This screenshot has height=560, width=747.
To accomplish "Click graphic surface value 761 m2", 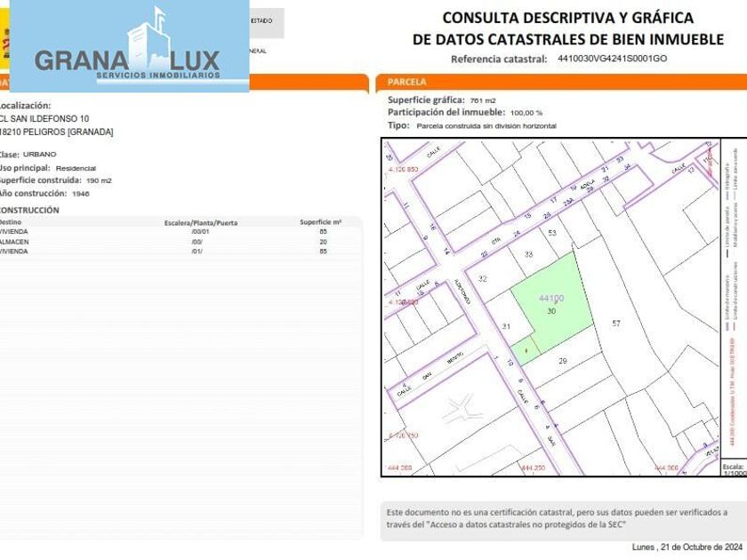I will point(483,100).
